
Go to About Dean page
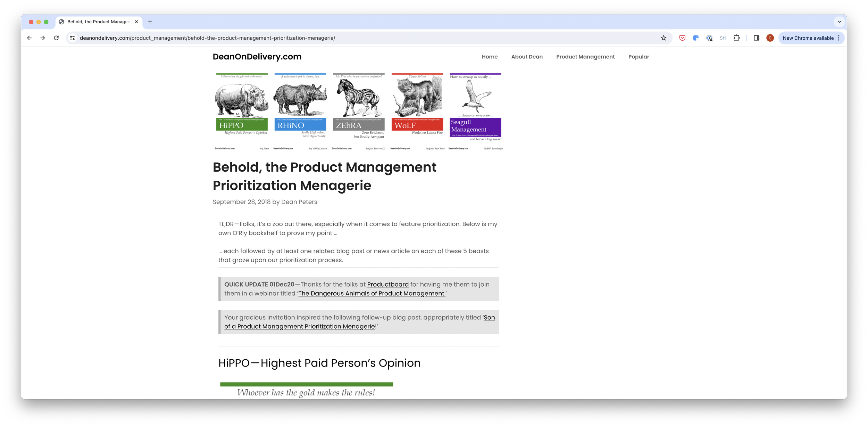(x=527, y=57)
